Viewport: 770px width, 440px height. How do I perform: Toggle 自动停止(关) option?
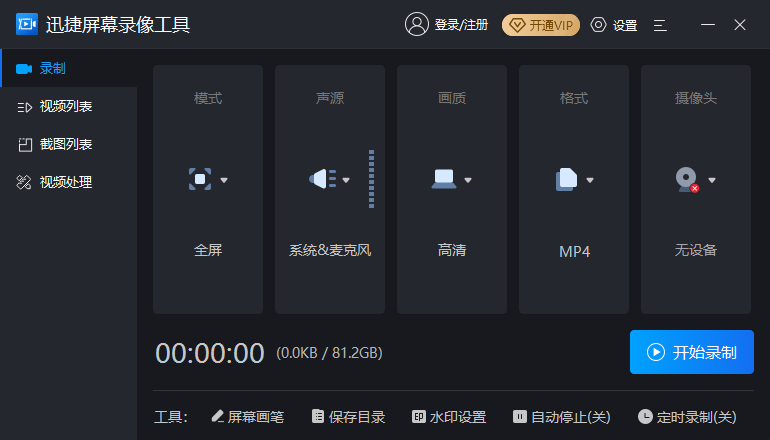point(562,417)
